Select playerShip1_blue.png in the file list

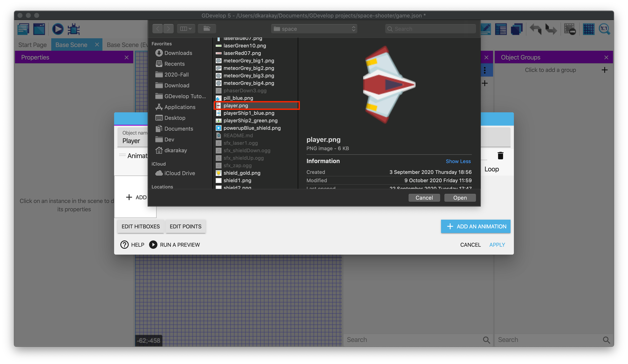[x=249, y=113]
